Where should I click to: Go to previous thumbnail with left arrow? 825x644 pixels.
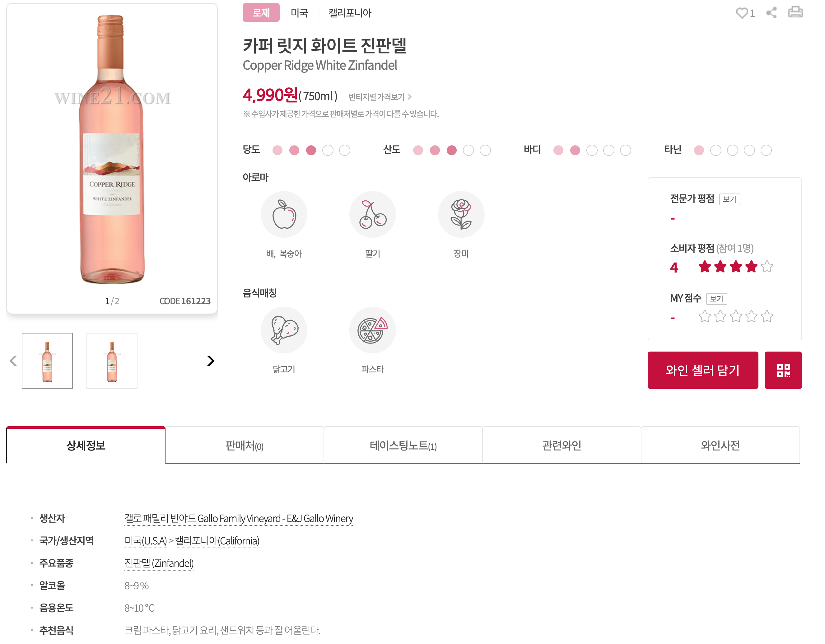[13, 361]
